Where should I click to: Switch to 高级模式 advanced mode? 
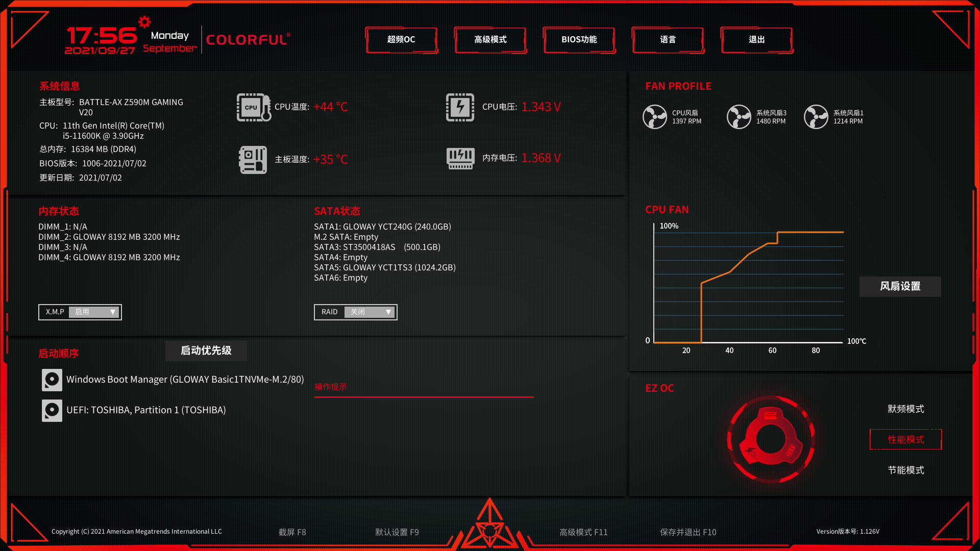(x=489, y=39)
